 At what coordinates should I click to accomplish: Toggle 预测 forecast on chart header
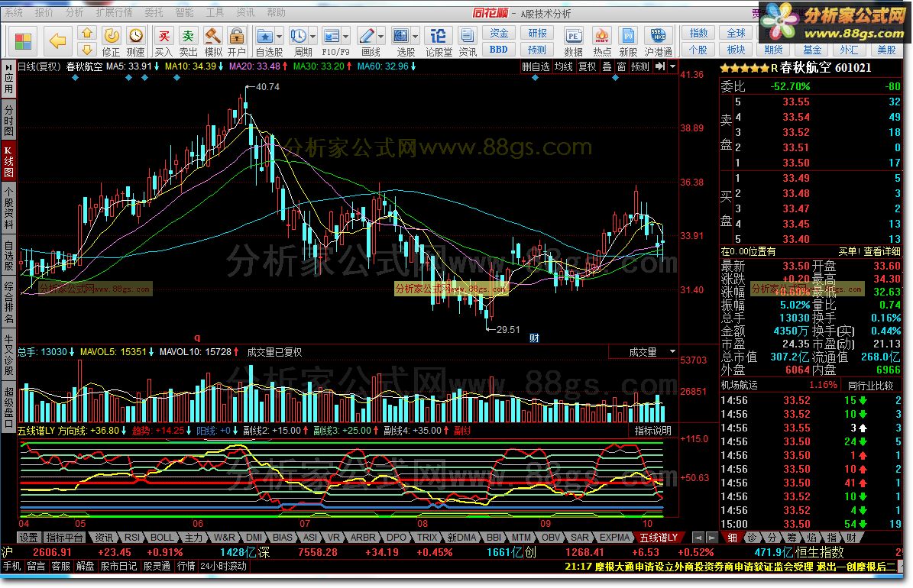click(640, 66)
